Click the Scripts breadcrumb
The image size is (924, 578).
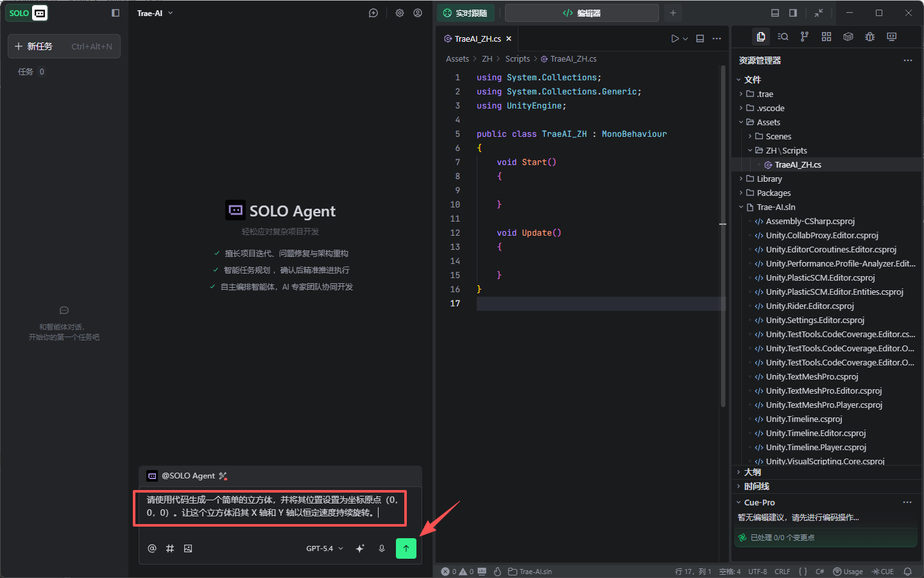pyautogui.click(x=518, y=58)
